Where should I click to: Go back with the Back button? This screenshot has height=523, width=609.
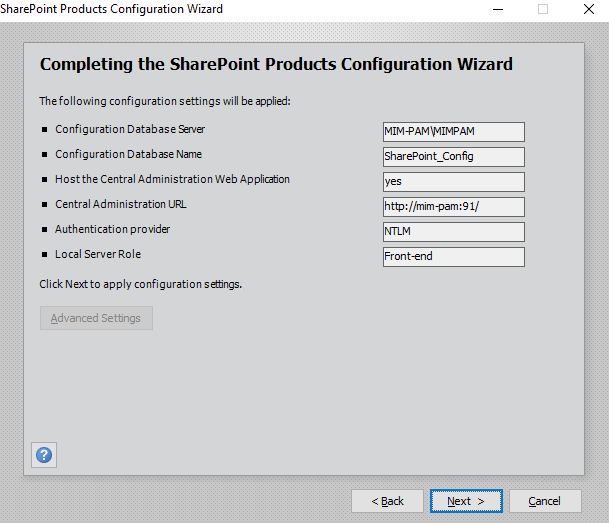pyautogui.click(x=387, y=501)
